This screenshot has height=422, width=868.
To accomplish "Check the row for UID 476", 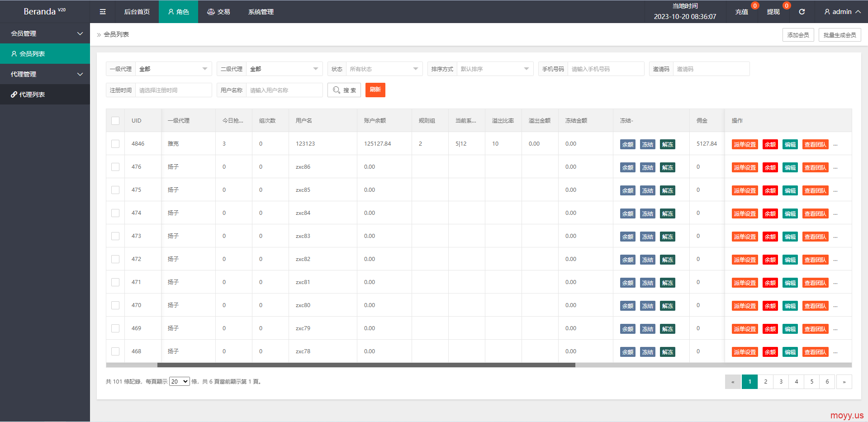I will [x=115, y=167].
